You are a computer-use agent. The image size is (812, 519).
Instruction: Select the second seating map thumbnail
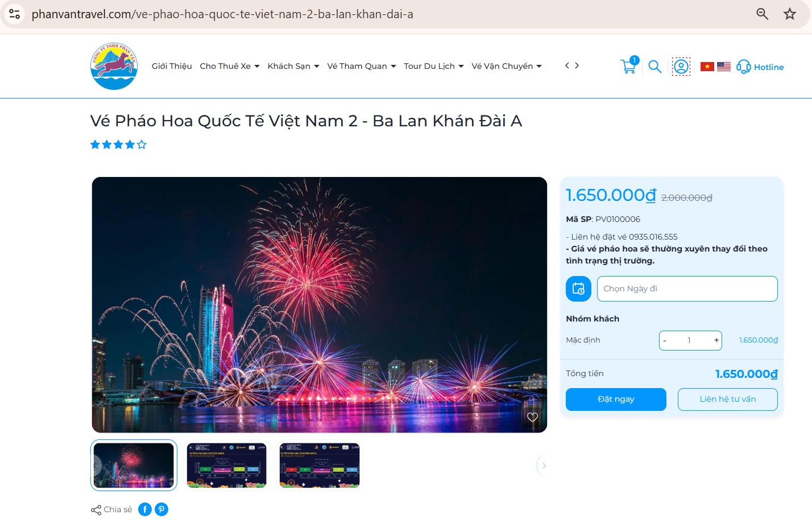coord(320,466)
